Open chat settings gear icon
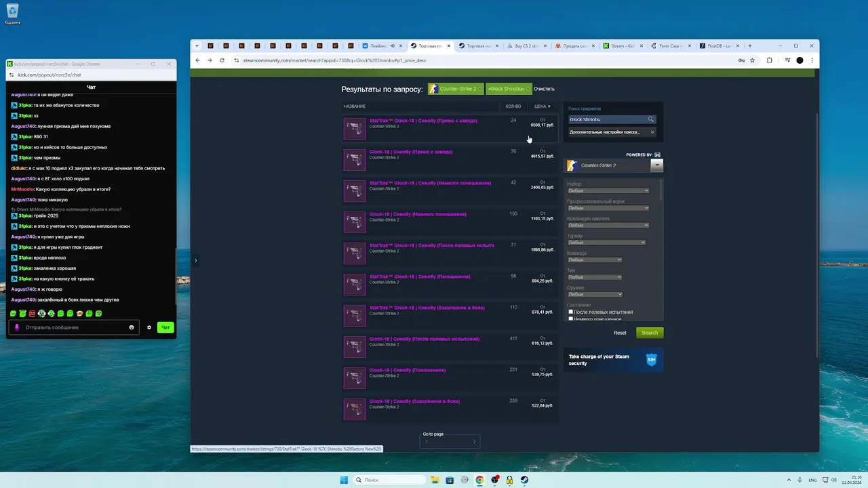868x488 pixels. 149,327
